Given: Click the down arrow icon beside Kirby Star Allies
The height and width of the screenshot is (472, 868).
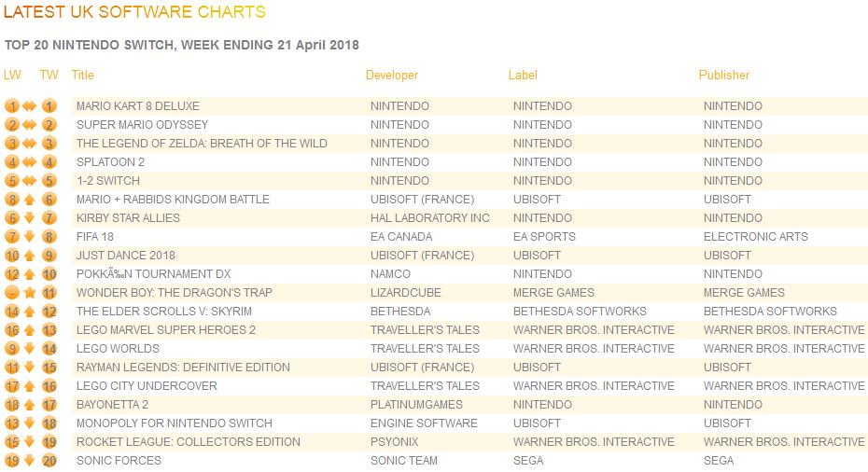Looking at the screenshot, I should tap(30, 218).
